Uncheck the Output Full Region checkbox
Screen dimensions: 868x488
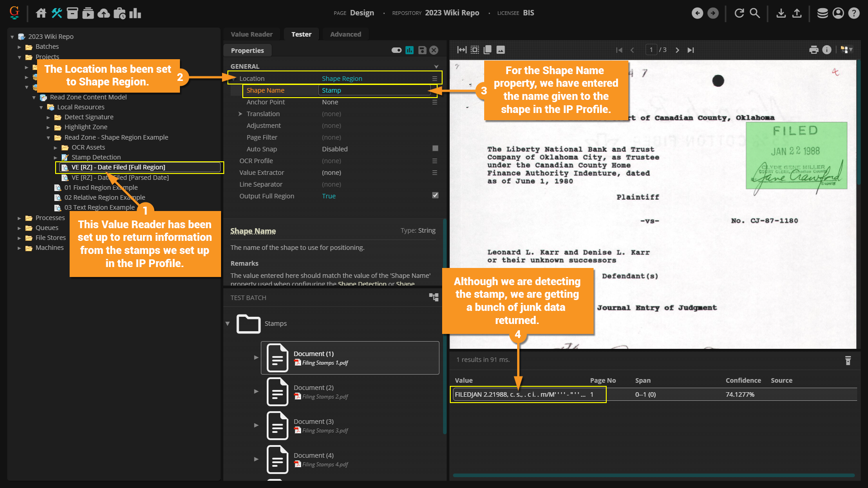pos(435,196)
